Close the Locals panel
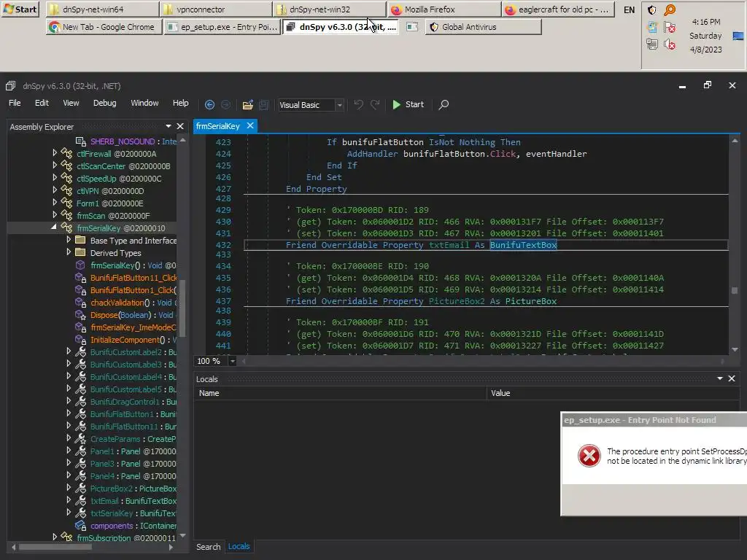 (x=732, y=378)
